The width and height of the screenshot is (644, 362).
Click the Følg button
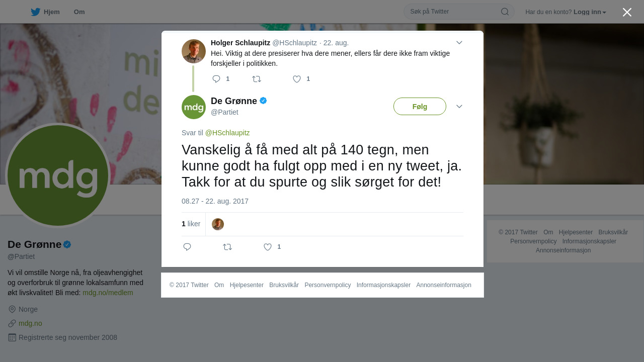click(x=420, y=107)
